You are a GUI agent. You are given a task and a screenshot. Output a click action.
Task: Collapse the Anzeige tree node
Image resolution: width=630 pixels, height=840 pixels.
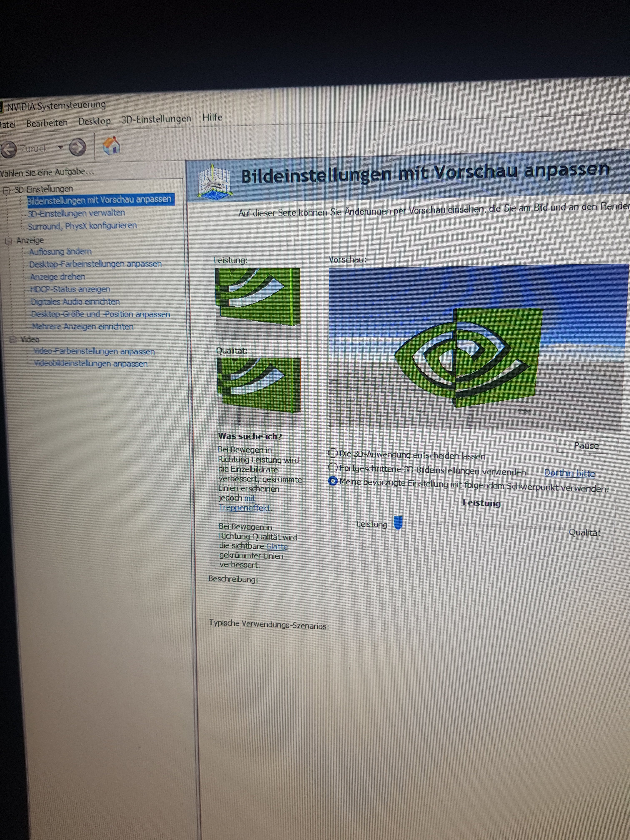click(9, 240)
